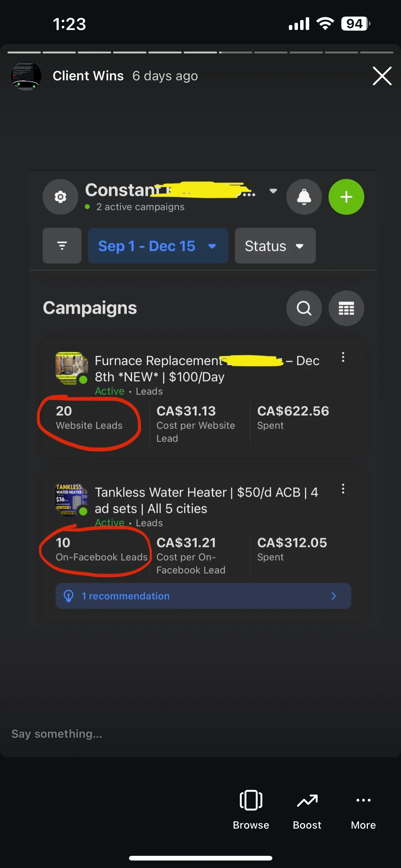Screen dimensions: 401x868
Task: Open the notifications bell
Action: click(304, 197)
